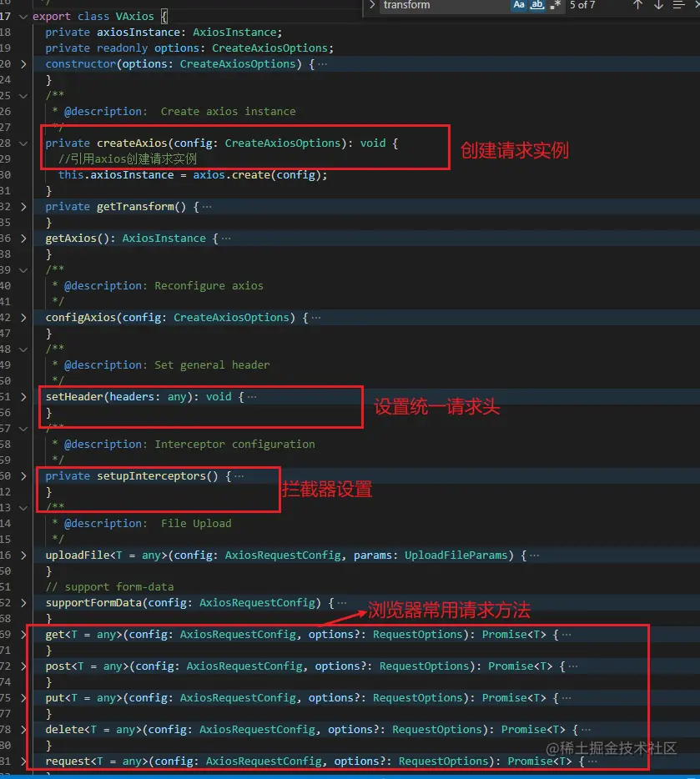Click folded ellipsis after getTransform brace
This screenshot has height=779, width=700.
[207, 207]
